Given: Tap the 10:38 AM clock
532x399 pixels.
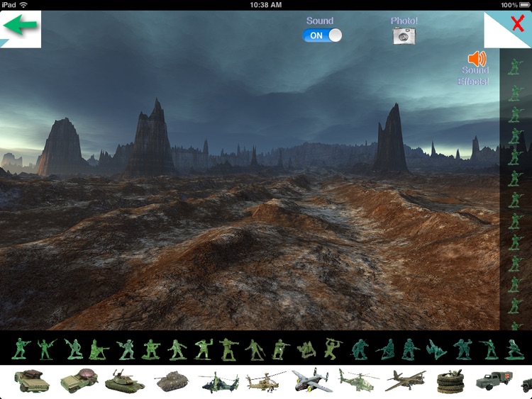Looking at the screenshot, I should 266,5.
